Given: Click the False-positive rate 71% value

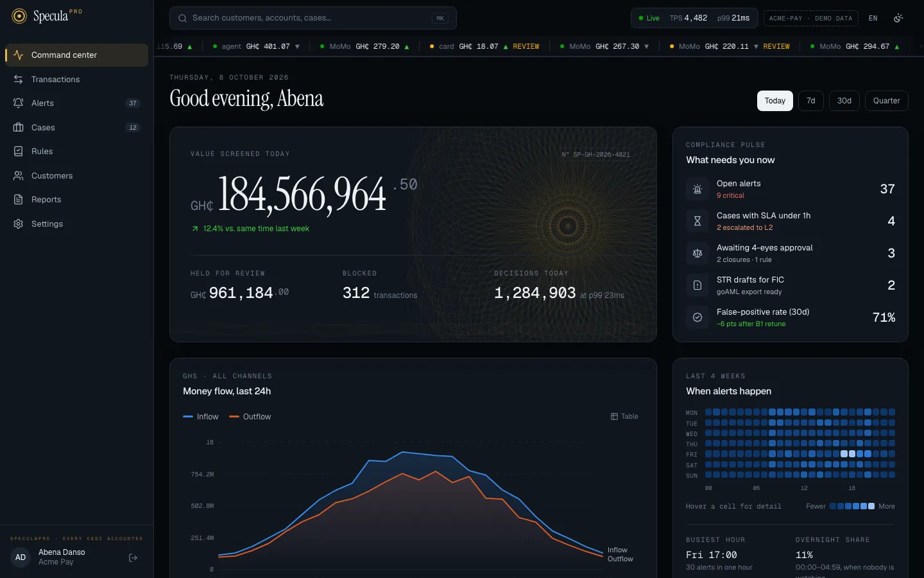Looking at the screenshot, I should [884, 317].
